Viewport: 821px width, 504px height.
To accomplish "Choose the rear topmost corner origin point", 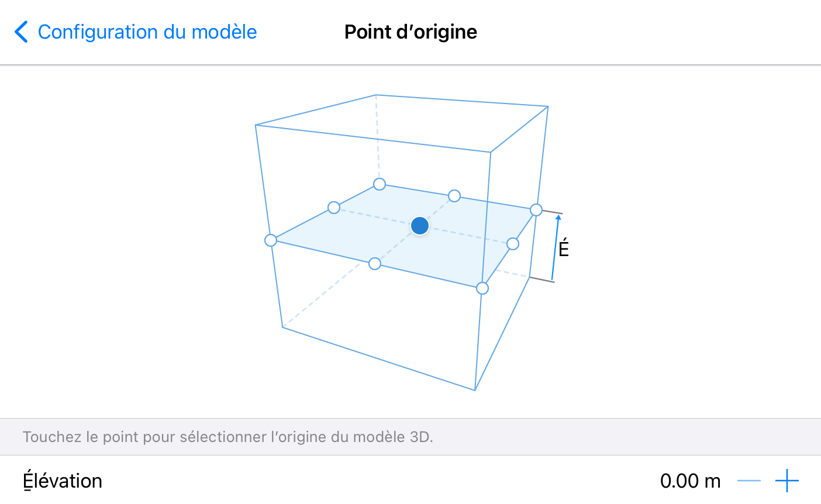I will (380, 185).
